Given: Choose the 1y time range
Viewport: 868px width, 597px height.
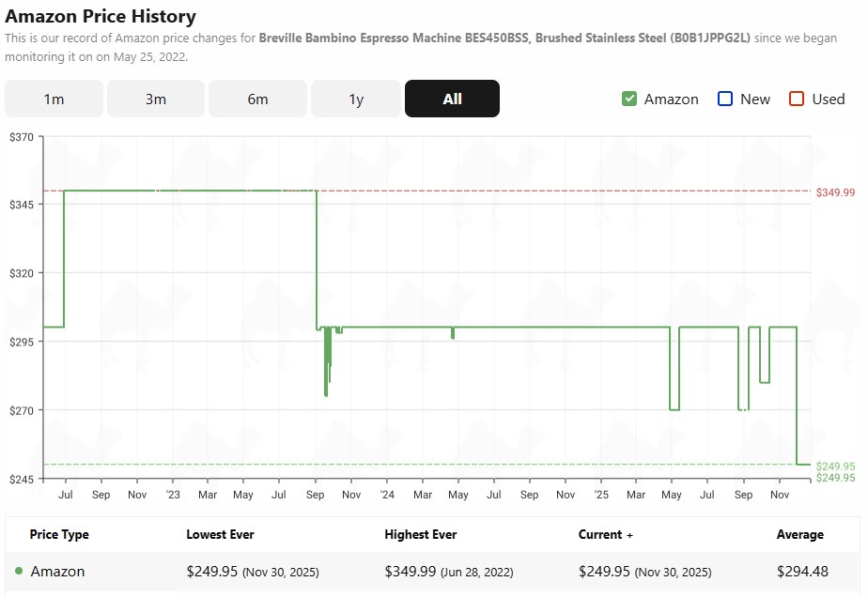Looking at the screenshot, I should coord(356,99).
